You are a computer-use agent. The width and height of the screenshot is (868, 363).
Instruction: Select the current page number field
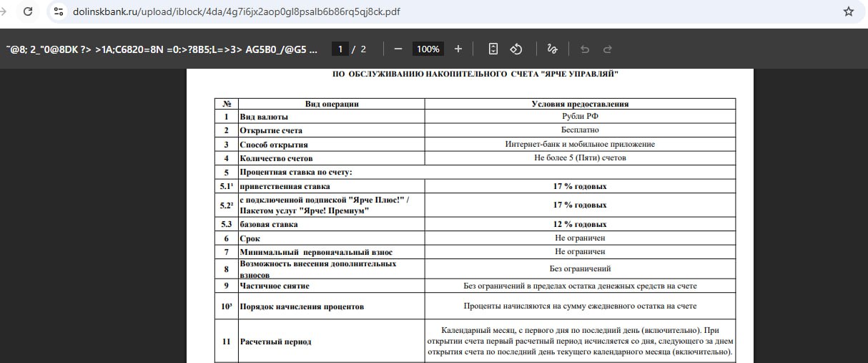tap(340, 49)
